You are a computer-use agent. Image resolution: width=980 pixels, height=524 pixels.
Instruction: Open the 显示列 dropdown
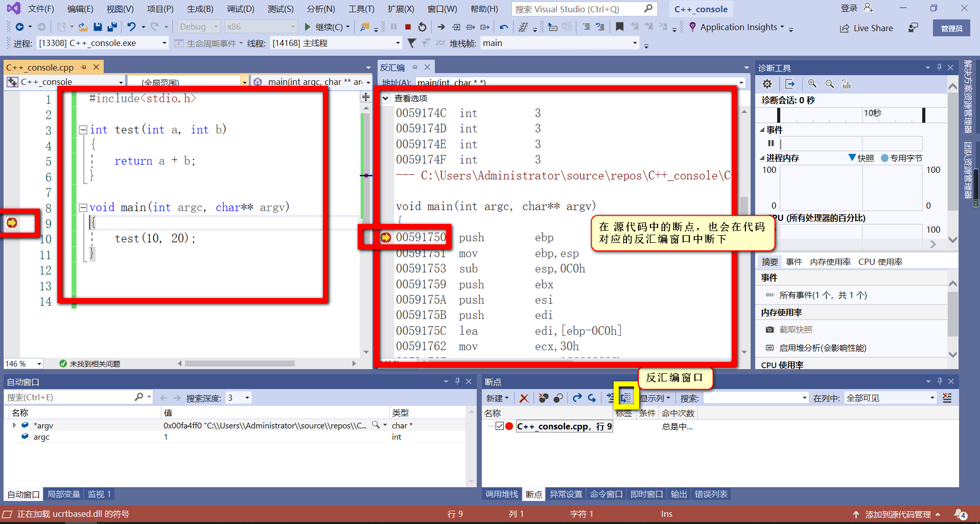point(655,398)
